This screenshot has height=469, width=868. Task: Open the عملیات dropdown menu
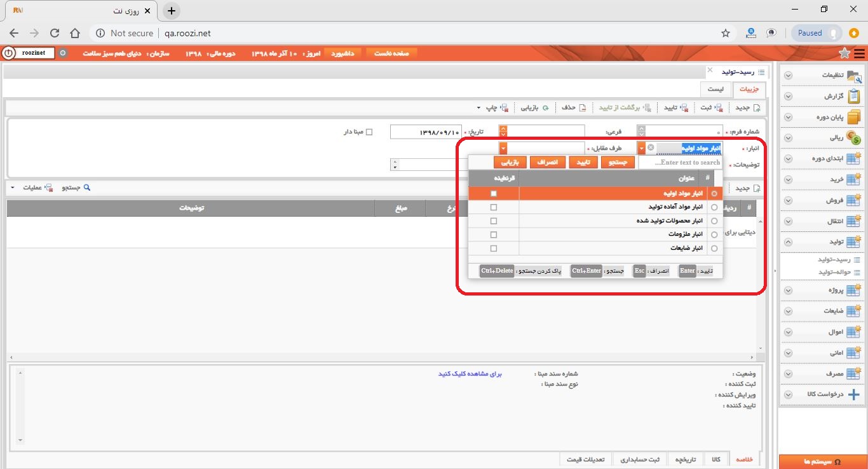[31, 188]
